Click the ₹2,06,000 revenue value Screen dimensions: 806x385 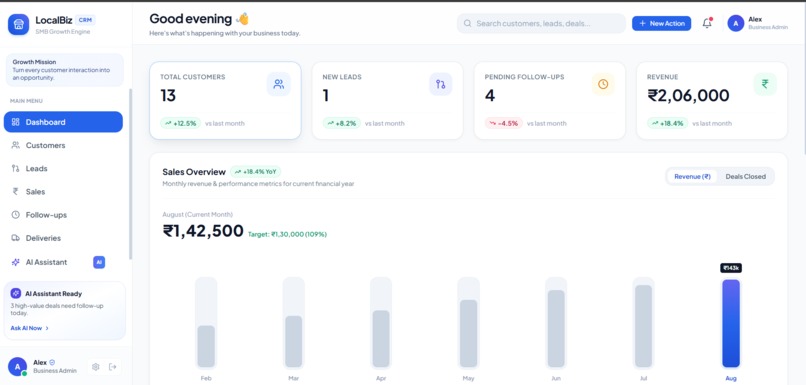click(688, 96)
